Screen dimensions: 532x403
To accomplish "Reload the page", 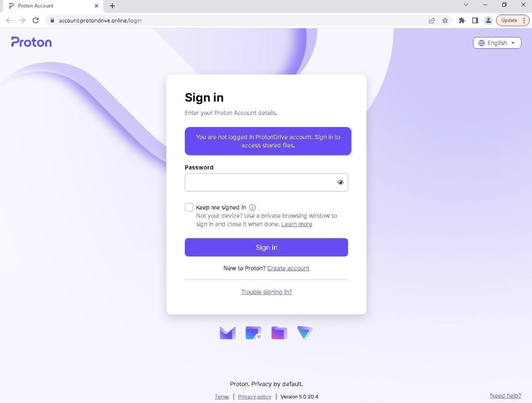I will pyautogui.click(x=36, y=21).
